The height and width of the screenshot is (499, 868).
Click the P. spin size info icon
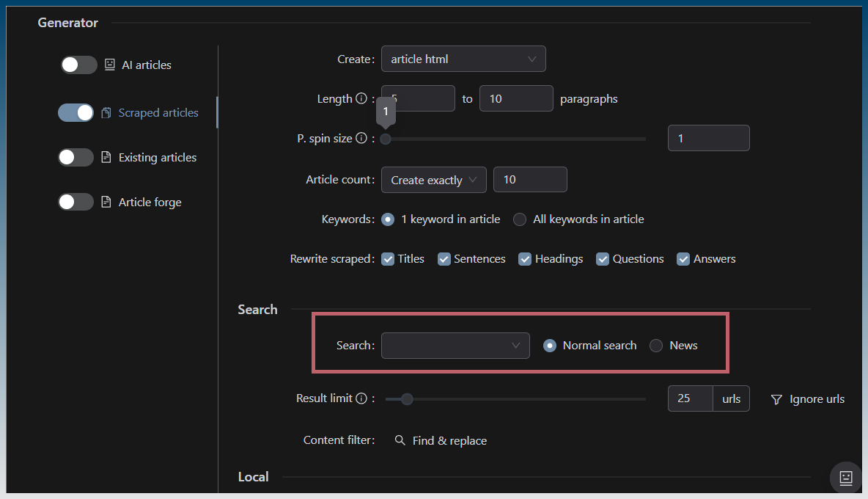click(x=361, y=139)
